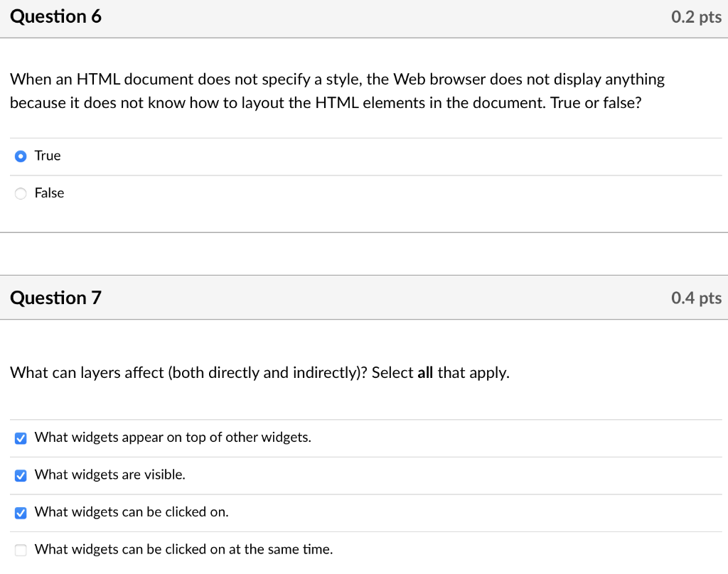Image resolution: width=728 pixels, height=574 pixels.
Task: Click the 'True' answer label text
Action: coord(48,156)
